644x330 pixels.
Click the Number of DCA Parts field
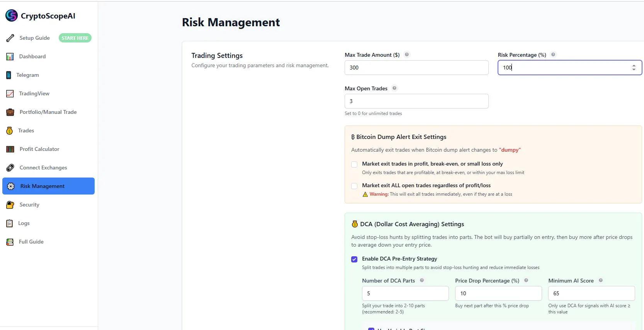pyautogui.click(x=405, y=293)
